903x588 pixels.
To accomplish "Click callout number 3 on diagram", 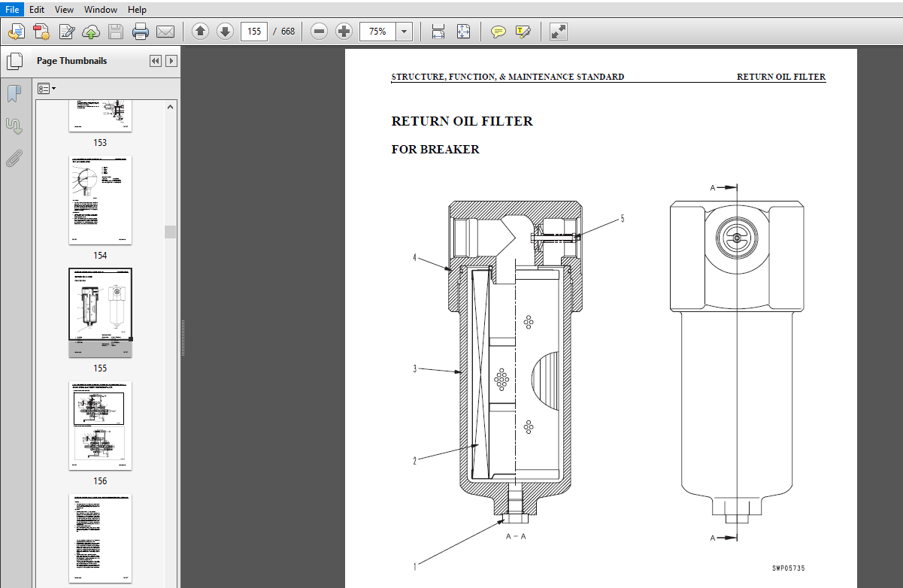I will pos(414,368).
